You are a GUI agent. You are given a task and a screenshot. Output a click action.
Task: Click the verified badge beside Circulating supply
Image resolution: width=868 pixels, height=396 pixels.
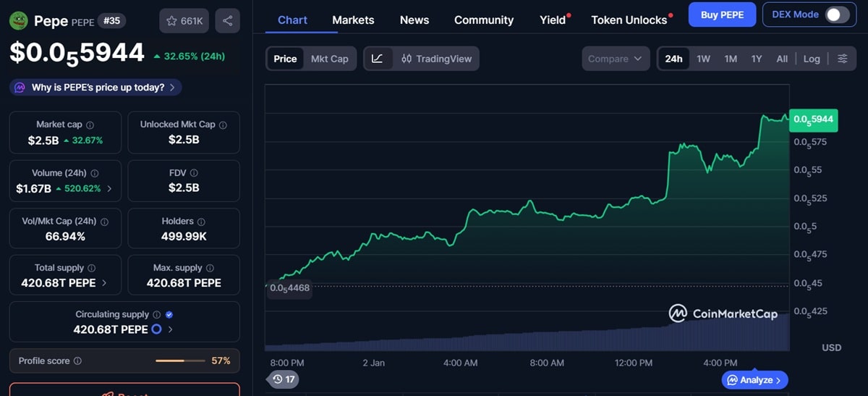coord(169,315)
